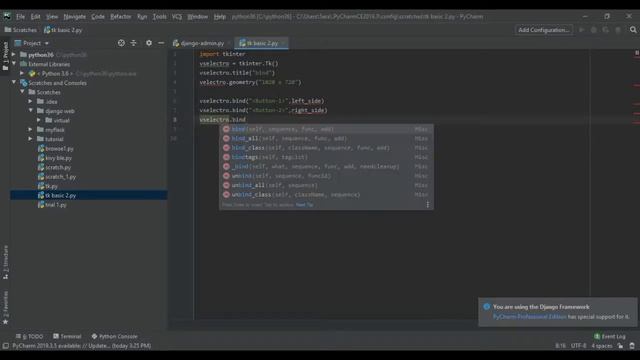
Task: Select bind suggestion in completion list
Action: pos(326,129)
